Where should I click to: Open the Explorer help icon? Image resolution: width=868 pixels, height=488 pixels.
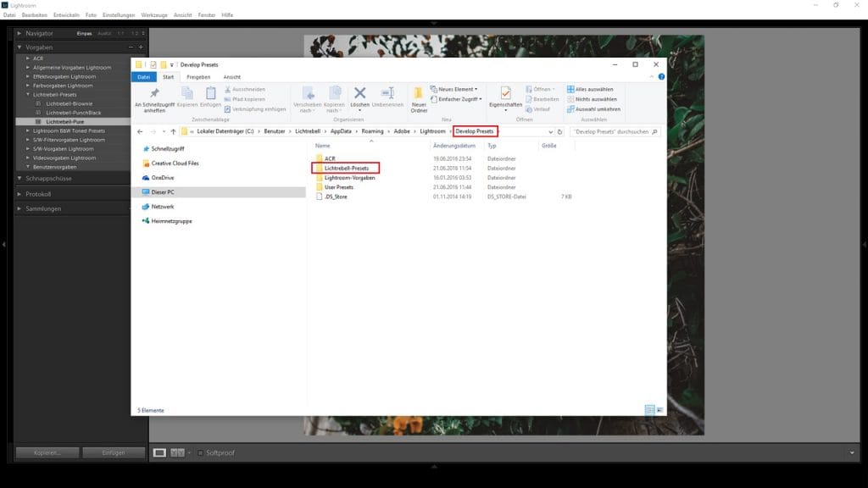click(x=661, y=77)
